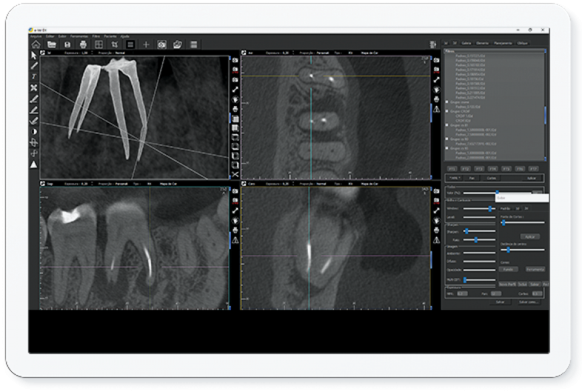582x392 pixels.
Task: Select the arrow pointer tool
Action: click(34, 56)
